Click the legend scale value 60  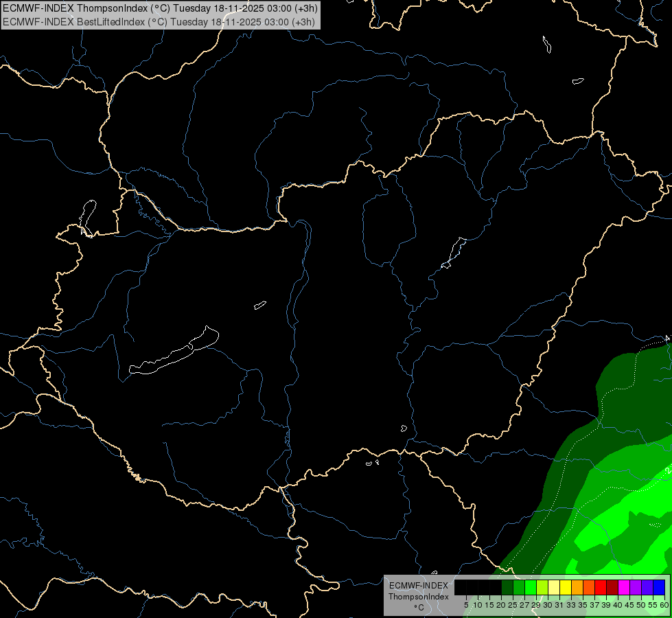click(x=664, y=605)
